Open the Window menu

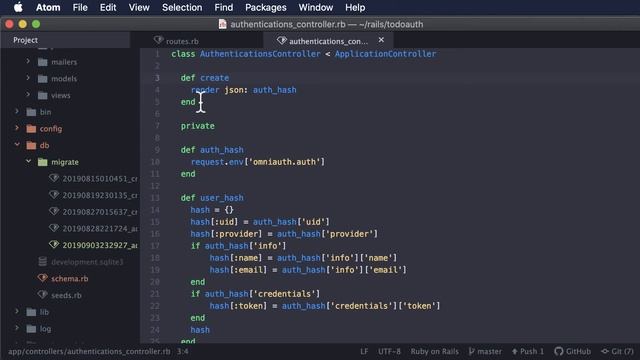pos(316,7)
